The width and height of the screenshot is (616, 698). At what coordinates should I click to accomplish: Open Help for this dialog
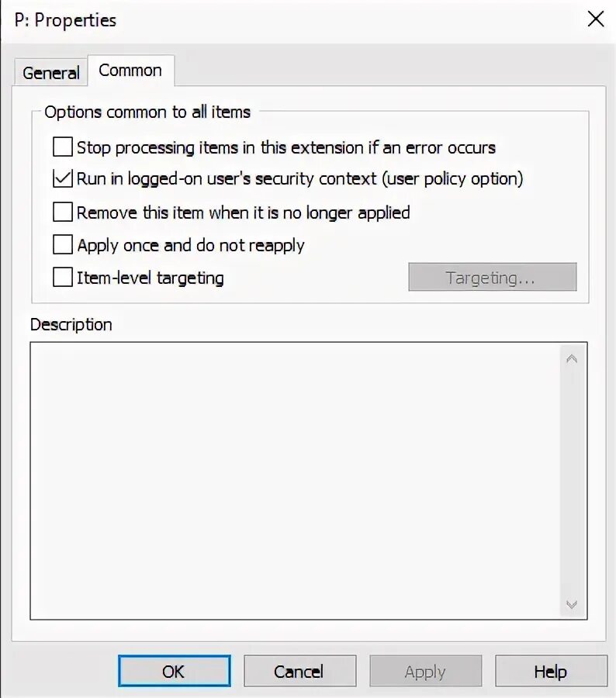pyautogui.click(x=551, y=672)
